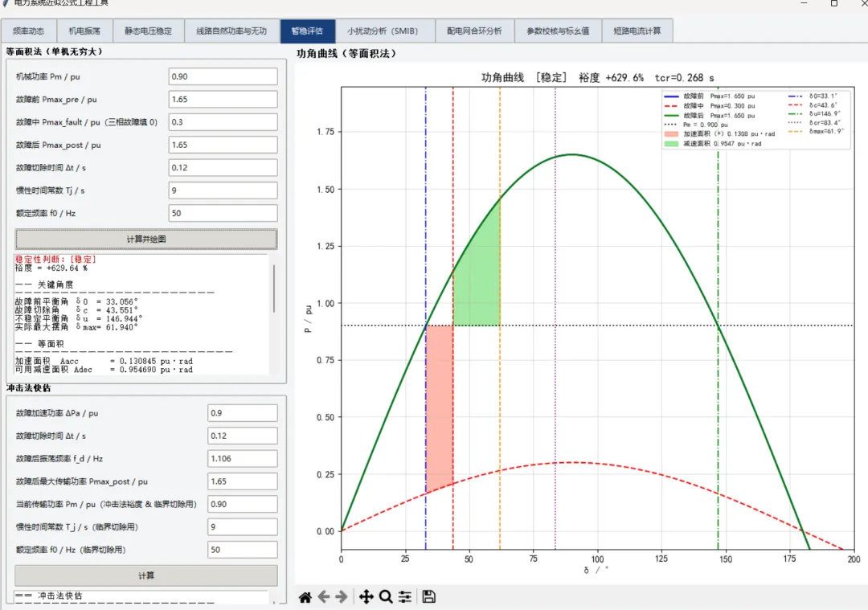The height and width of the screenshot is (610, 868).
Task: Click the 实际最大摆角 δmax= 61.940° line
Action: [76, 327]
